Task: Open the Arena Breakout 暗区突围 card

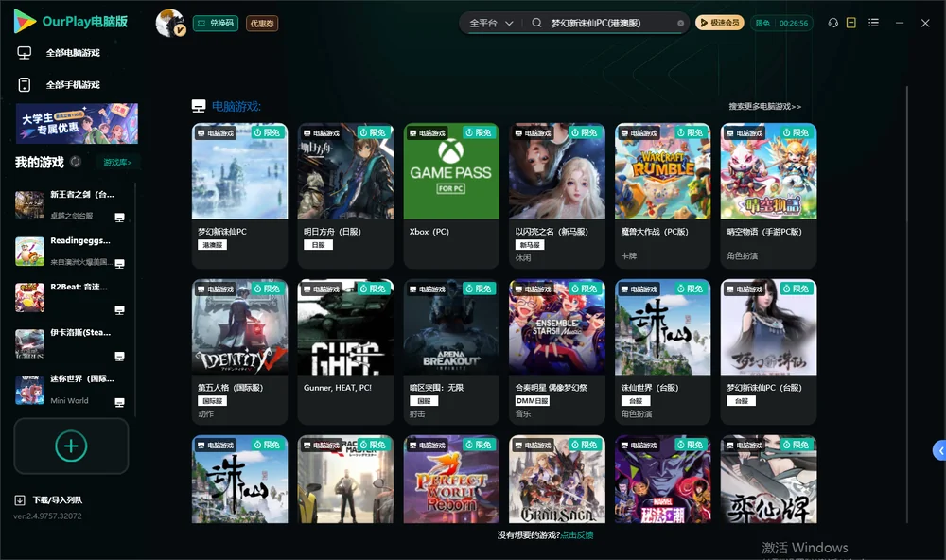Action: pos(451,352)
